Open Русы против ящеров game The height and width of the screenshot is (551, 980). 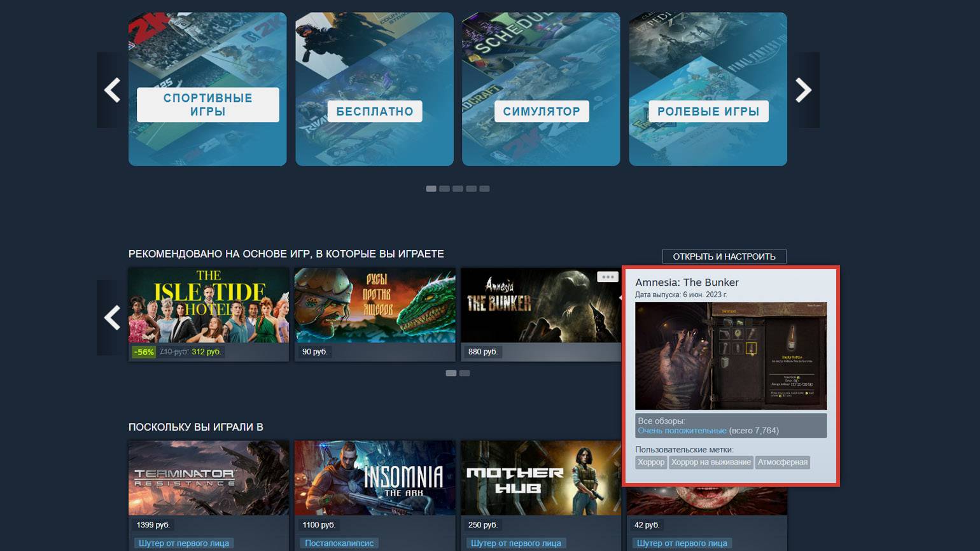(375, 305)
